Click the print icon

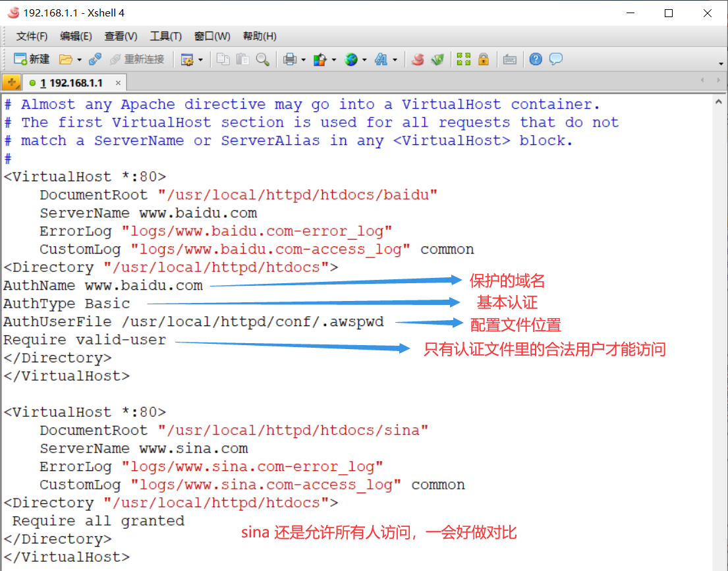pos(290,59)
